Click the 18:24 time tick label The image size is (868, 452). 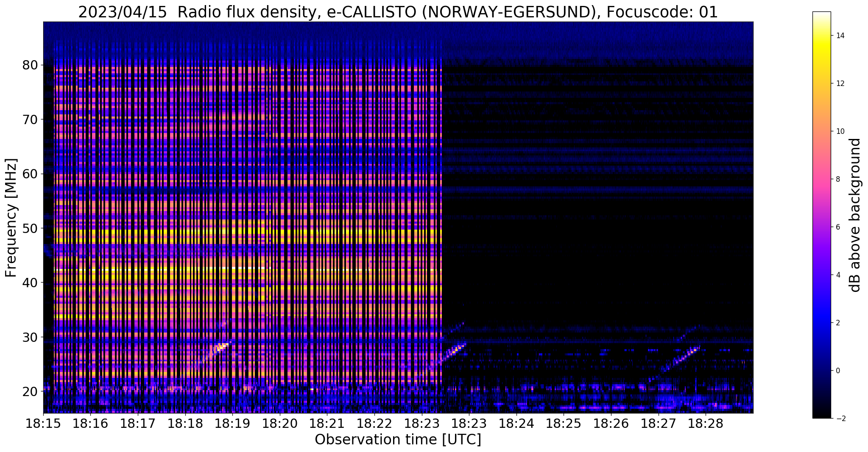pos(516,424)
